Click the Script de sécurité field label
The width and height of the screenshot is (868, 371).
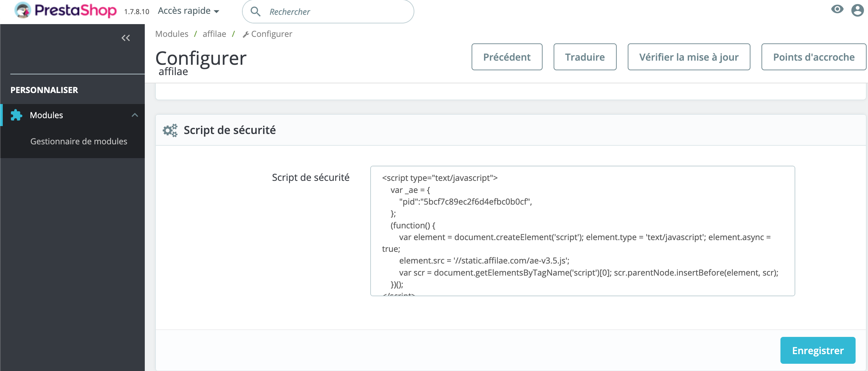pyautogui.click(x=311, y=177)
